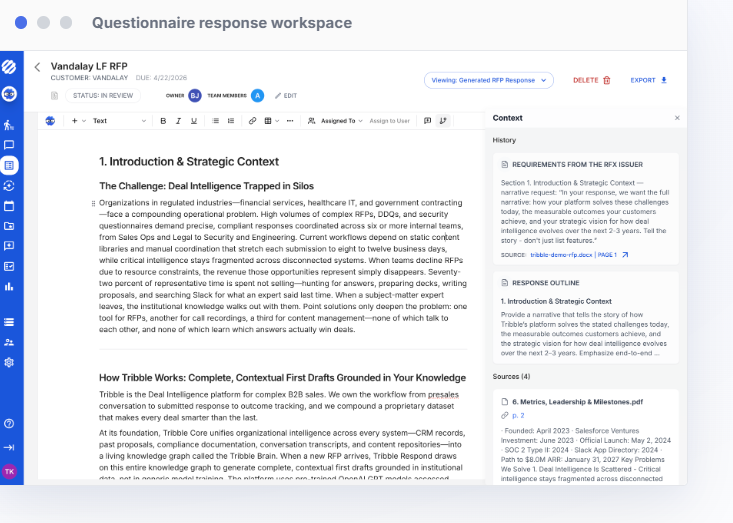Open the Viewing: Generated RFP Response dropdown
733x523 pixels.
pos(489,80)
